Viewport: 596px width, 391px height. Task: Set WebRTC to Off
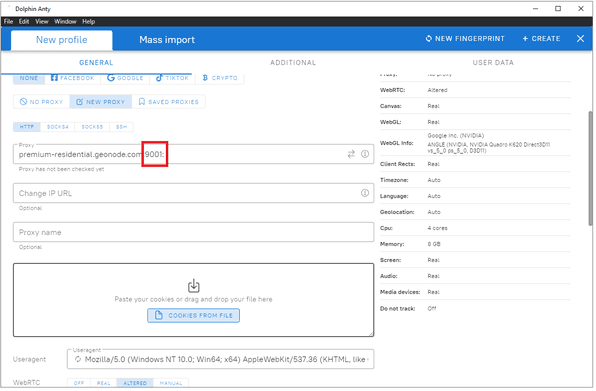(79, 384)
